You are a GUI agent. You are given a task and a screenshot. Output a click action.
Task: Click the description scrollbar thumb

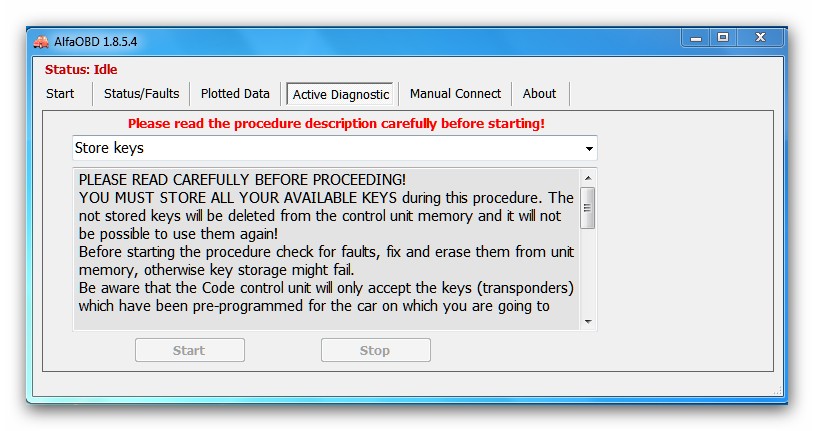(x=588, y=207)
